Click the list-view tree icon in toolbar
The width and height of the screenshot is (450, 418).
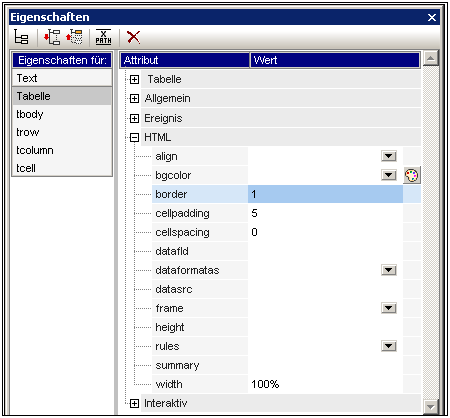(21, 37)
